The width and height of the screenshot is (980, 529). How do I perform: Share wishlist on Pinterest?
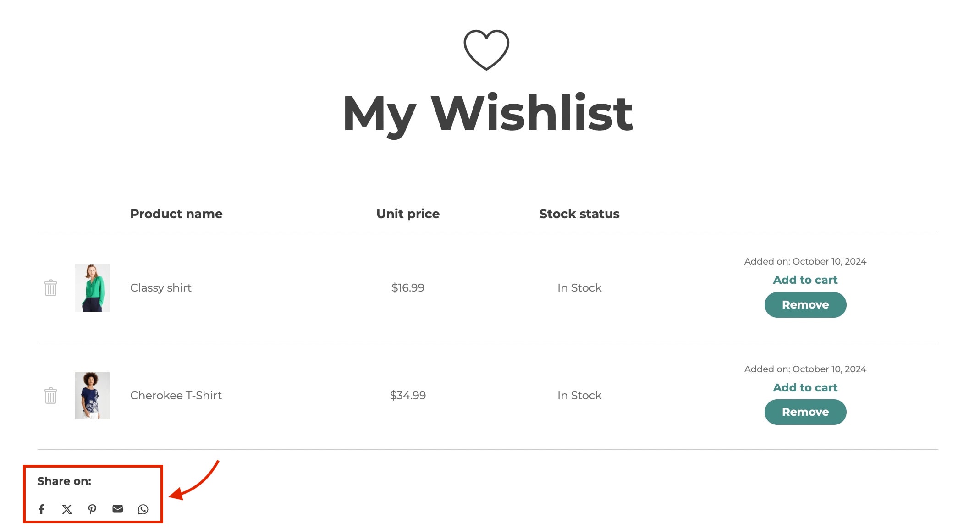point(92,509)
